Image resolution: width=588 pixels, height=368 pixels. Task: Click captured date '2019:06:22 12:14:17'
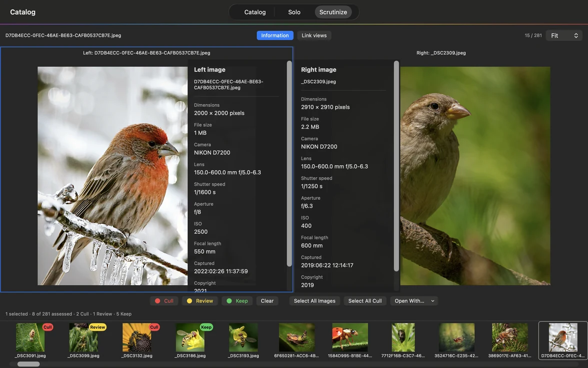327,265
